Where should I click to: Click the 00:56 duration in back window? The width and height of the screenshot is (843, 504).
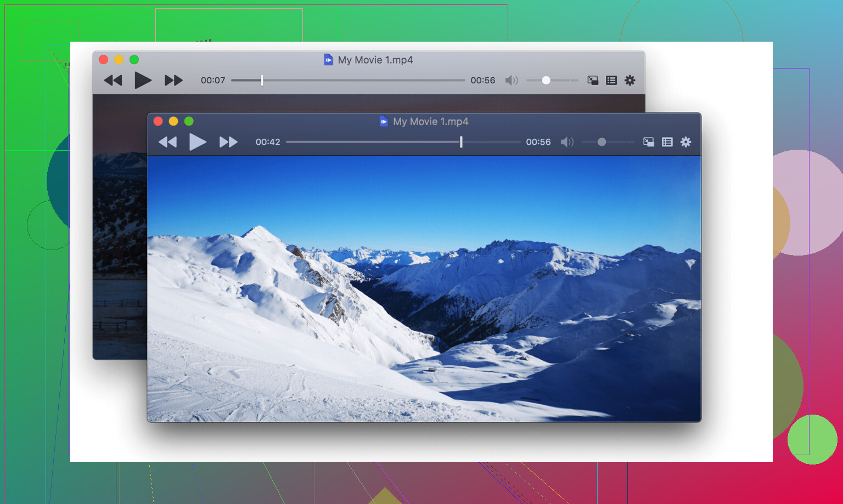tap(483, 81)
